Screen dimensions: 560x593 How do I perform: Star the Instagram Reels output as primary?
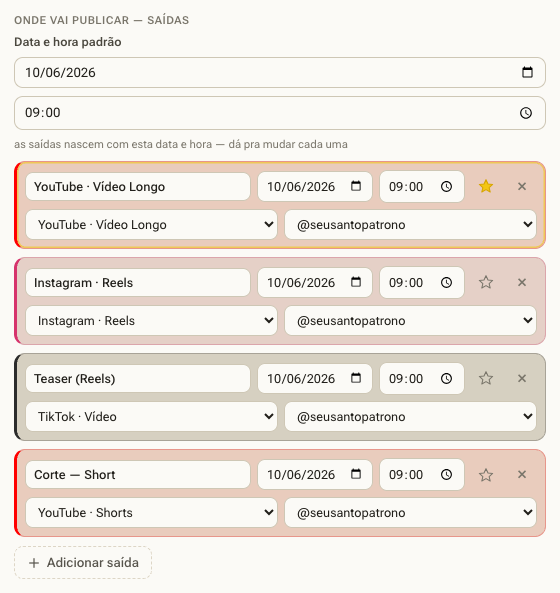point(486,283)
